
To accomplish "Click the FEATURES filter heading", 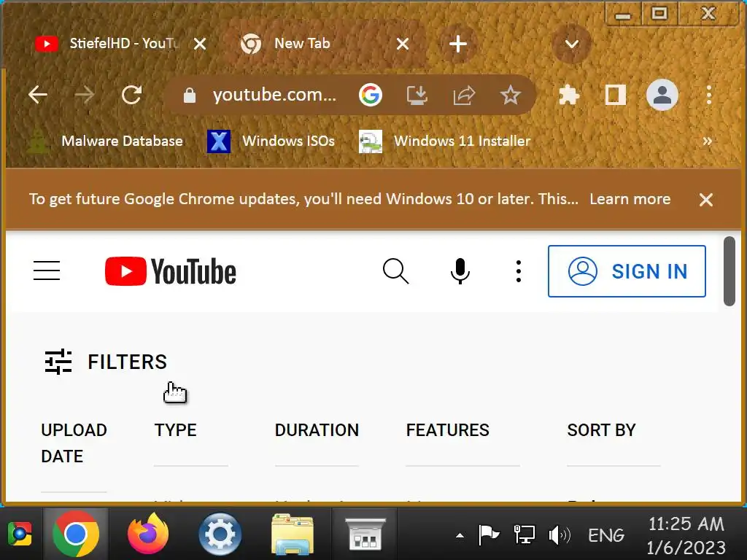I will coord(447,430).
